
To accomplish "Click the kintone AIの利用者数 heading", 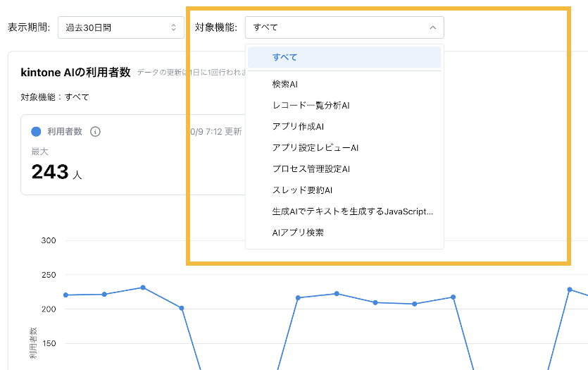I will tap(75, 72).
